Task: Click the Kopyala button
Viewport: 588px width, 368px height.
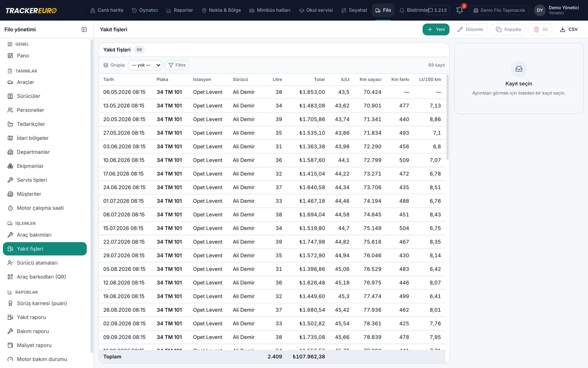Action: [508, 29]
